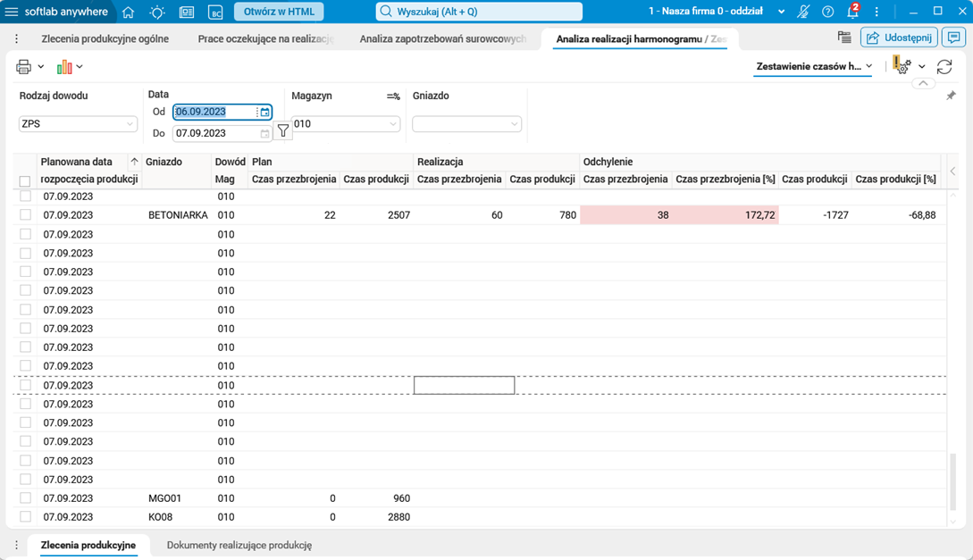Click the muted microphone icon

click(x=803, y=11)
